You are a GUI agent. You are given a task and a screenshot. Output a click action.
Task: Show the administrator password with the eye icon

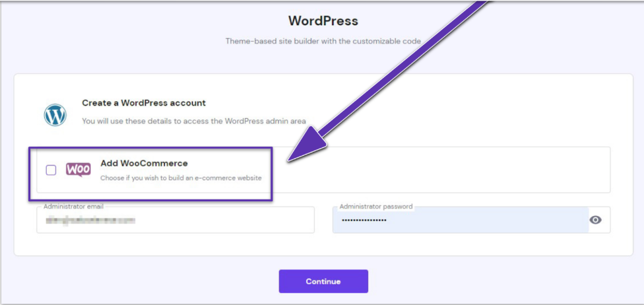[595, 220]
